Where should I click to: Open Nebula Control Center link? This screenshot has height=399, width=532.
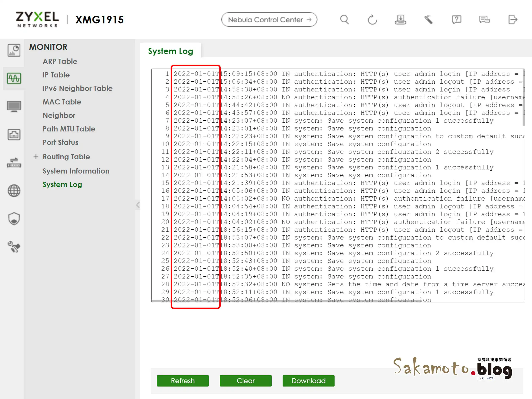269,20
